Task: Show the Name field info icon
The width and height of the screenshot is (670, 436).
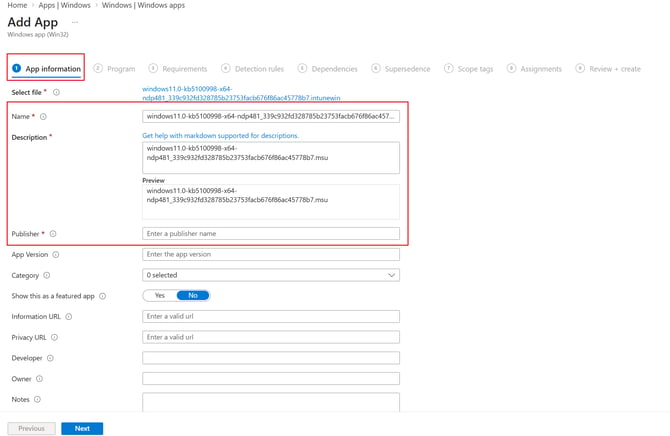Action: 43,117
